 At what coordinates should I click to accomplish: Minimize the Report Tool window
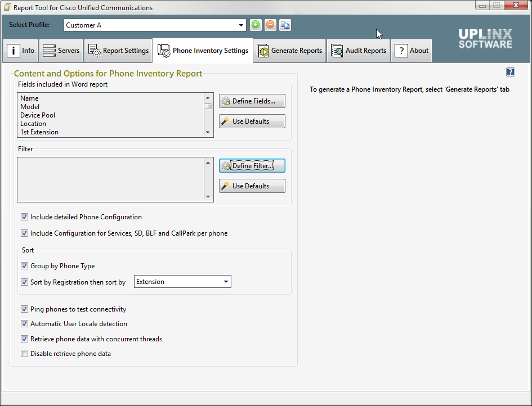click(x=482, y=6)
